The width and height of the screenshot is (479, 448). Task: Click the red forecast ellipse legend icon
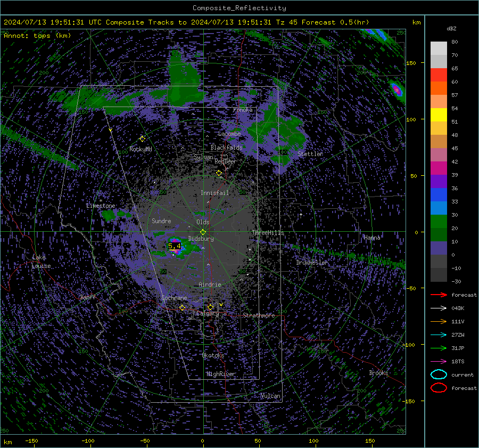coord(439,388)
